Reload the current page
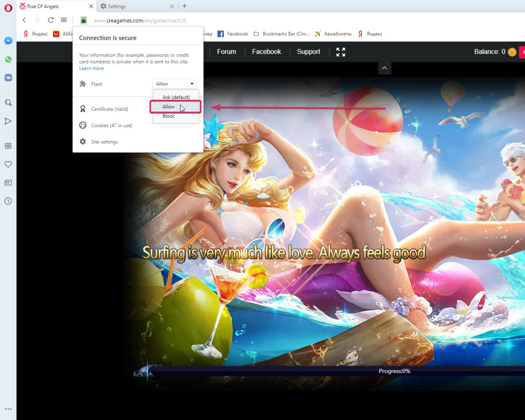The width and height of the screenshot is (525, 420). click(x=50, y=20)
